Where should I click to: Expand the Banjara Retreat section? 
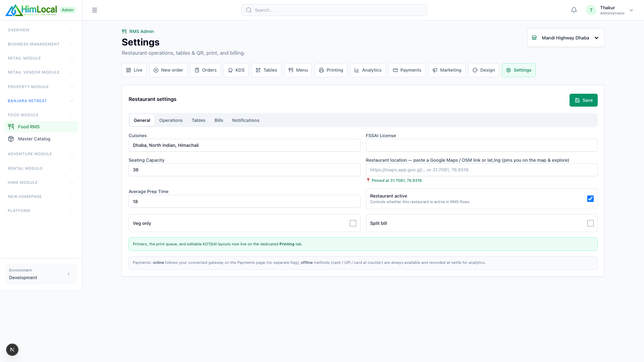pyautogui.click(x=41, y=101)
